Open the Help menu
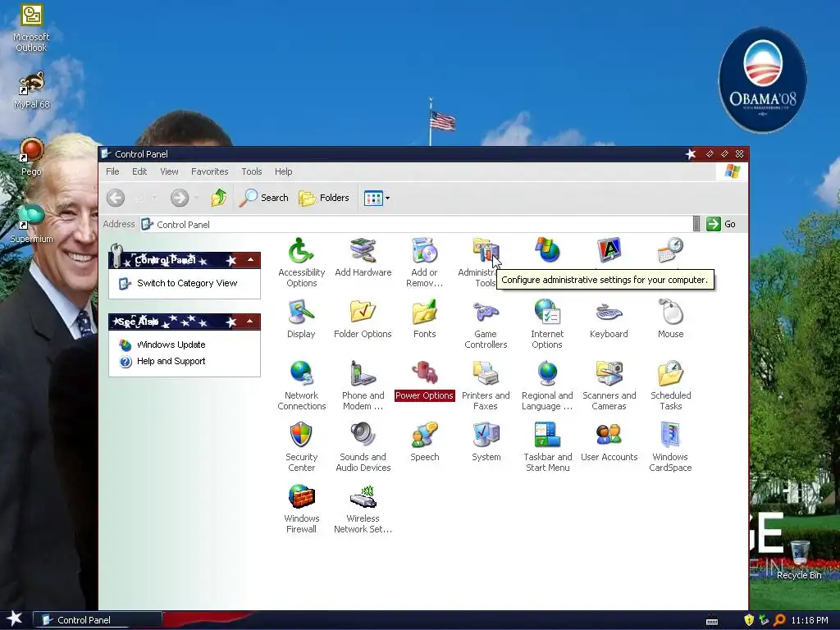Image resolution: width=840 pixels, height=630 pixels. coord(283,171)
